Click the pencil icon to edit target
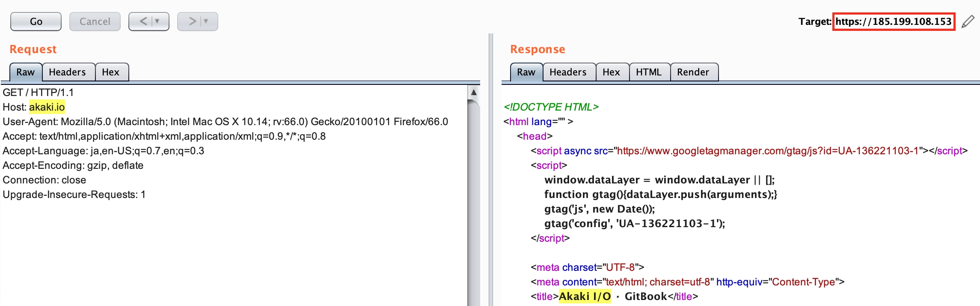 968,21
